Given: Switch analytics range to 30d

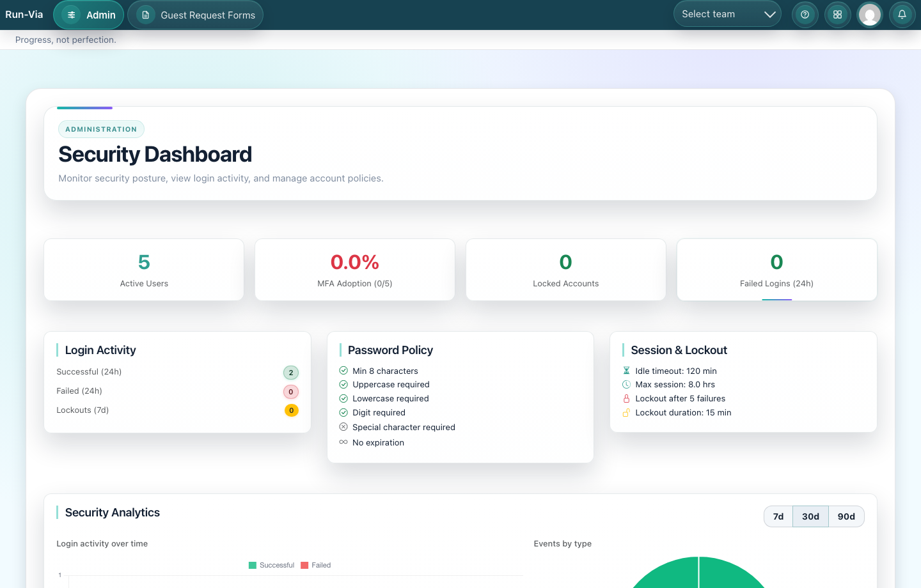Looking at the screenshot, I should (x=810, y=516).
